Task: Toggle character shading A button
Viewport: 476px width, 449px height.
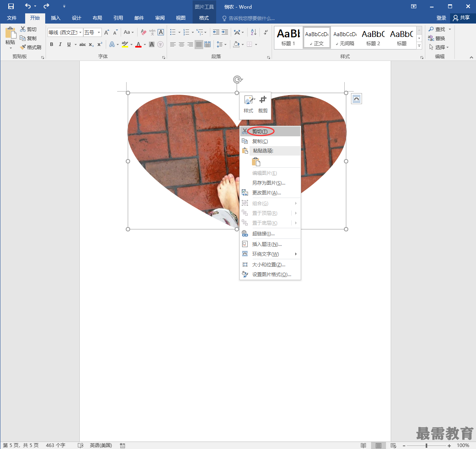Action: (x=152, y=44)
